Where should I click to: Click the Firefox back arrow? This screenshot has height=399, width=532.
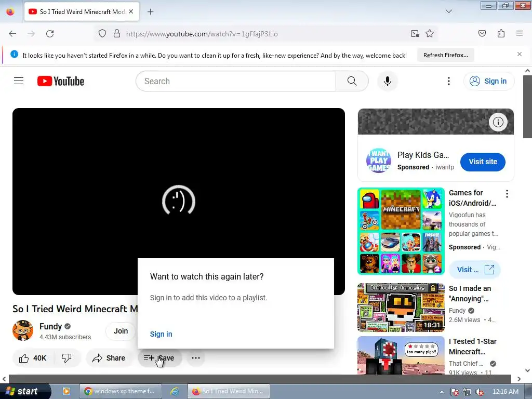pos(12,34)
